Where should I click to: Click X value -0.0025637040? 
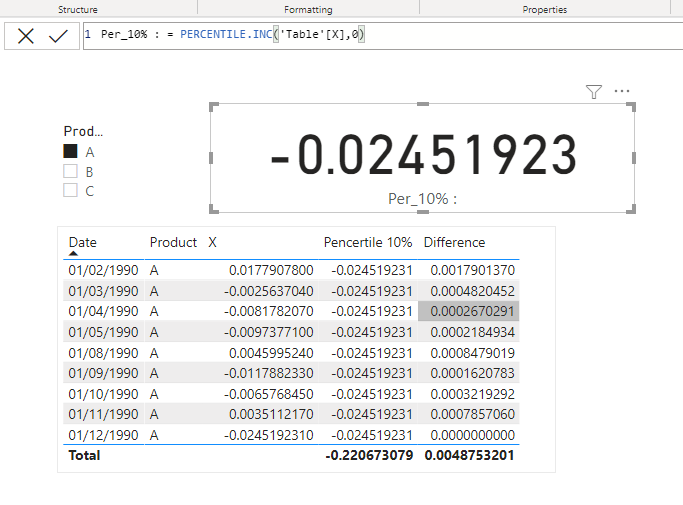pos(268,291)
